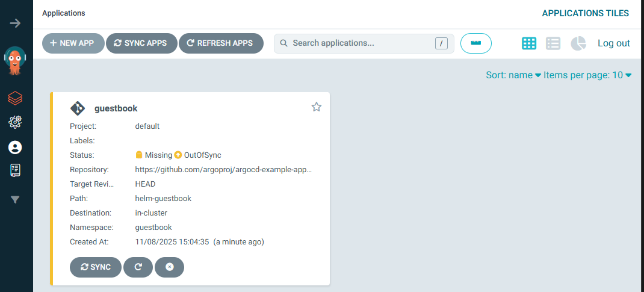Click the 'OutOfSync' status text
Viewport: 644px width, 292px height.
(203, 155)
